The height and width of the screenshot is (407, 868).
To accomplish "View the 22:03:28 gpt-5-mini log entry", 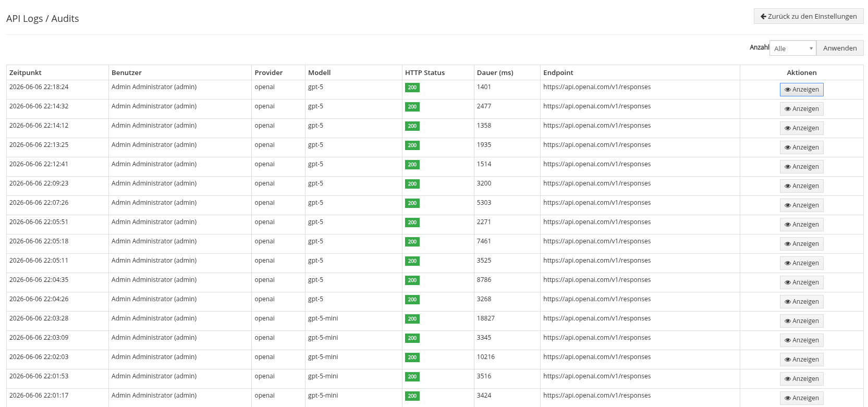I will 801,321.
